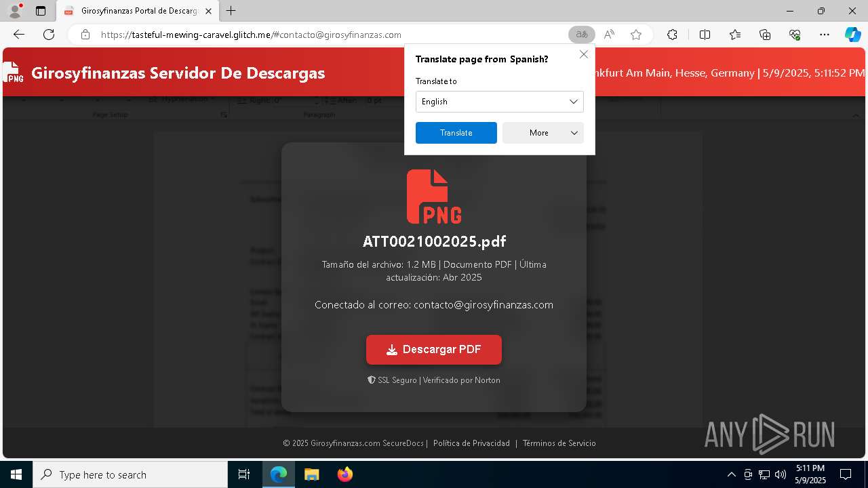The image size is (868, 488).
Task: Open the tab actions menu icon
Action: click(x=41, y=11)
